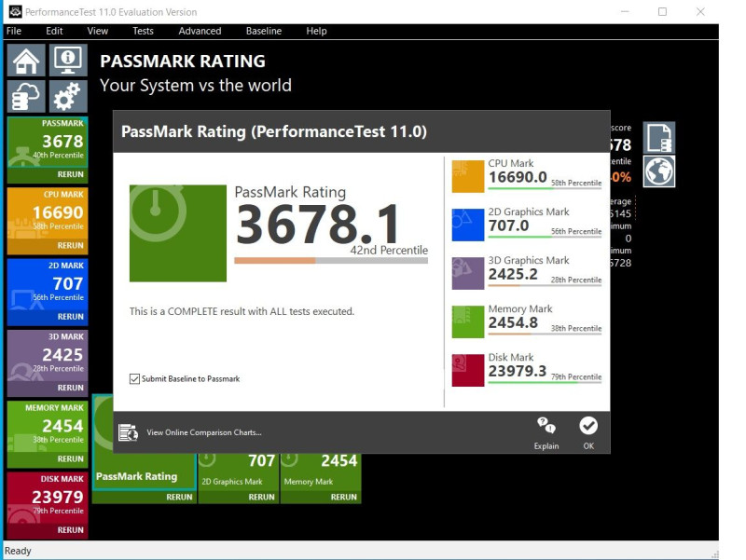This screenshot has width=746, height=560.
Task: Rerun the 3D Mark test in sidebar
Action: (71, 388)
